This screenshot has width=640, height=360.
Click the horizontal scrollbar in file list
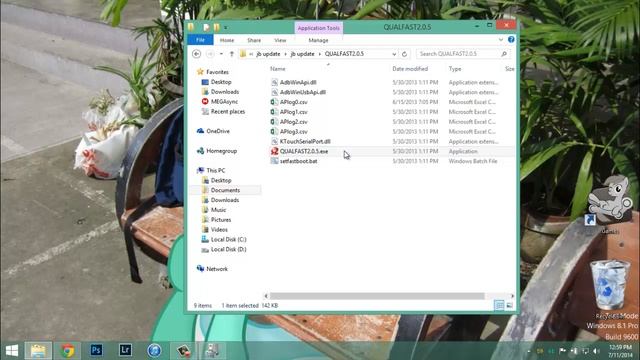click(x=377, y=296)
